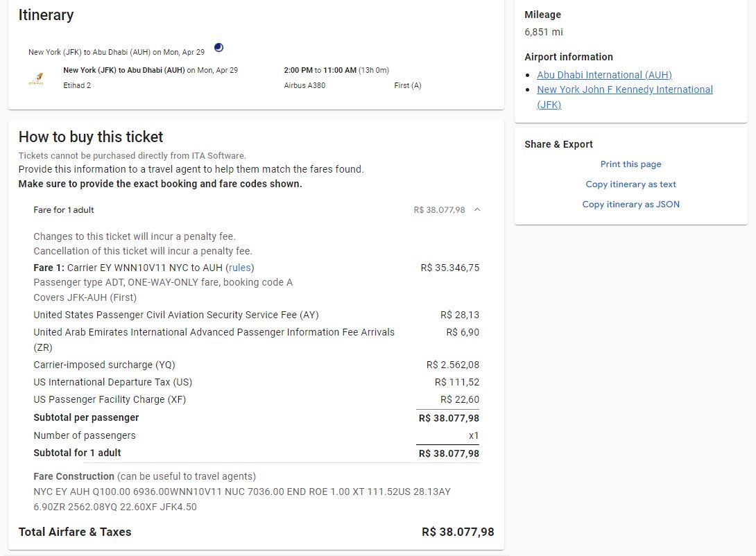Open New York John F Kennedy International link

click(625, 97)
